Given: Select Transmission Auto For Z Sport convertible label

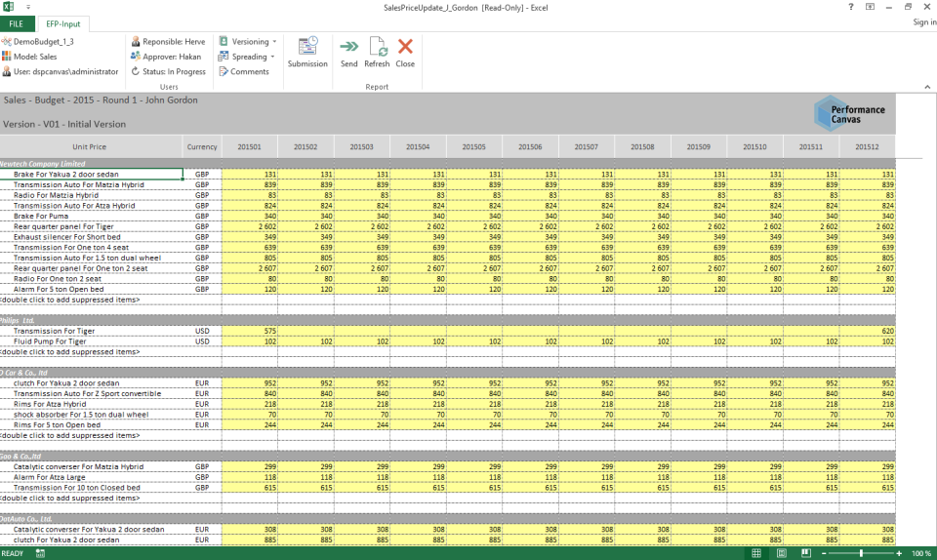Looking at the screenshot, I should pyautogui.click(x=87, y=393).
